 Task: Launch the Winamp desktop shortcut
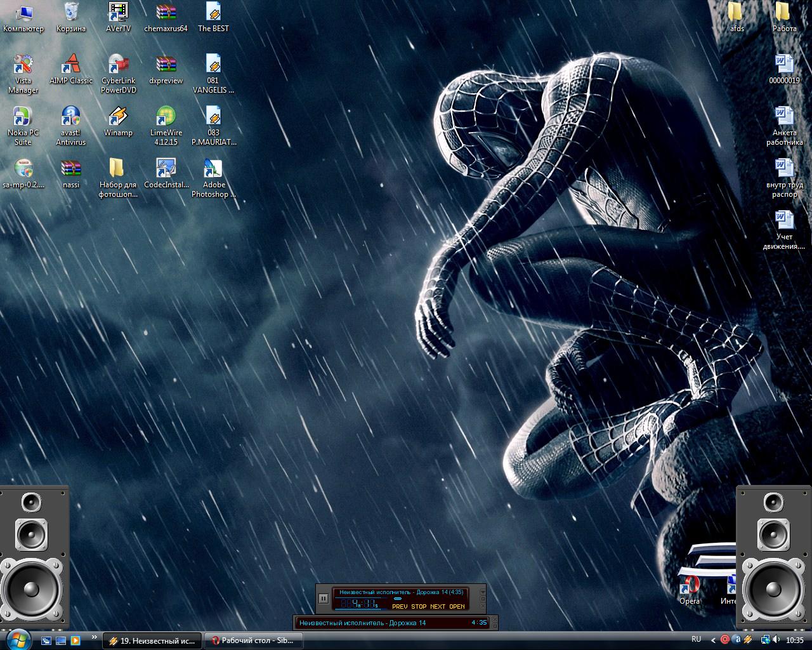(118, 121)
